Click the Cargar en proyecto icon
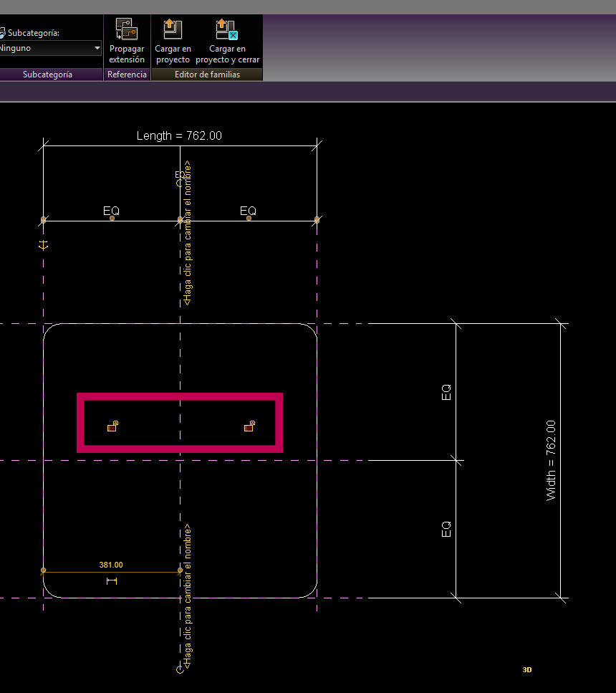616x693 pixels. tap(173, 30)
